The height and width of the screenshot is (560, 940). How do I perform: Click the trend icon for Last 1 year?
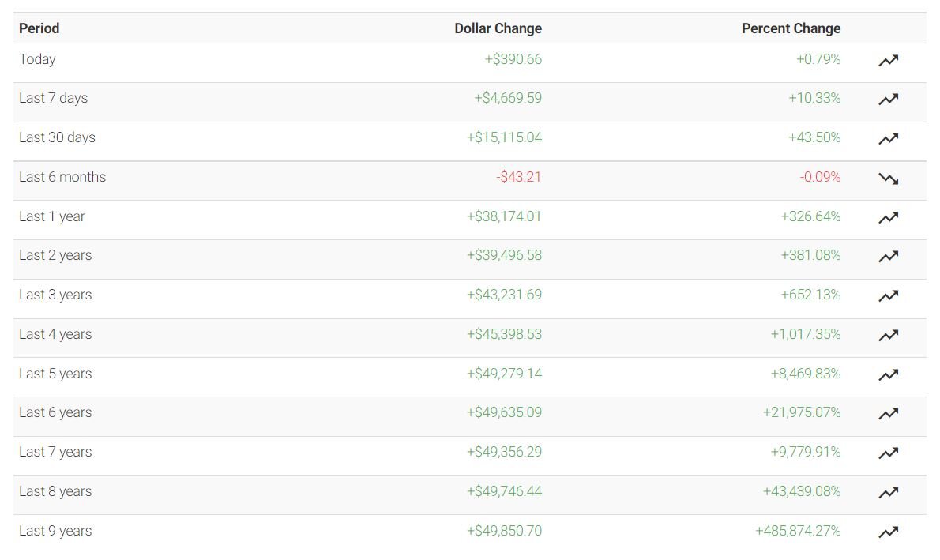889,217
